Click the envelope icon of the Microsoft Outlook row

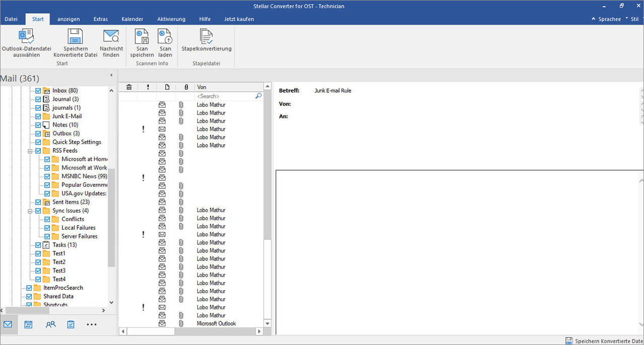[162, 323]
